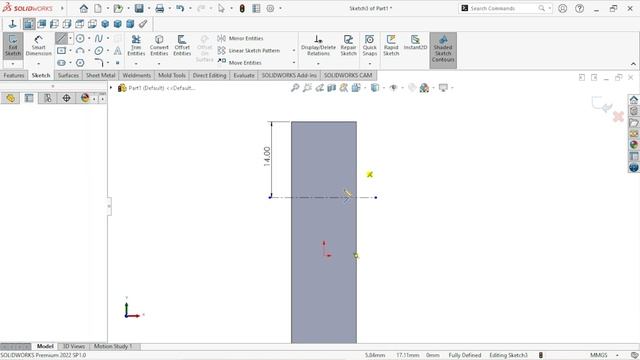640x360 pixels.
Task: Select the Corner Rectangle tool
Action: click(61, 51)
